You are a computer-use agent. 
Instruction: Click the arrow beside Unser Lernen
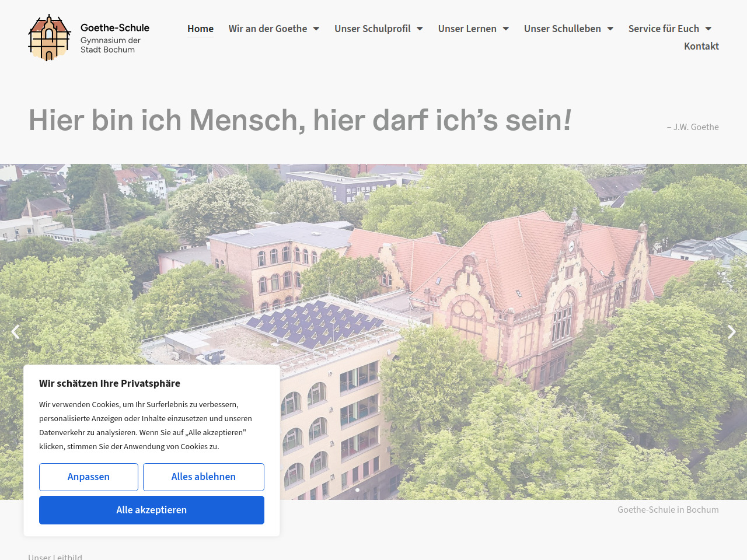[506, 29]
